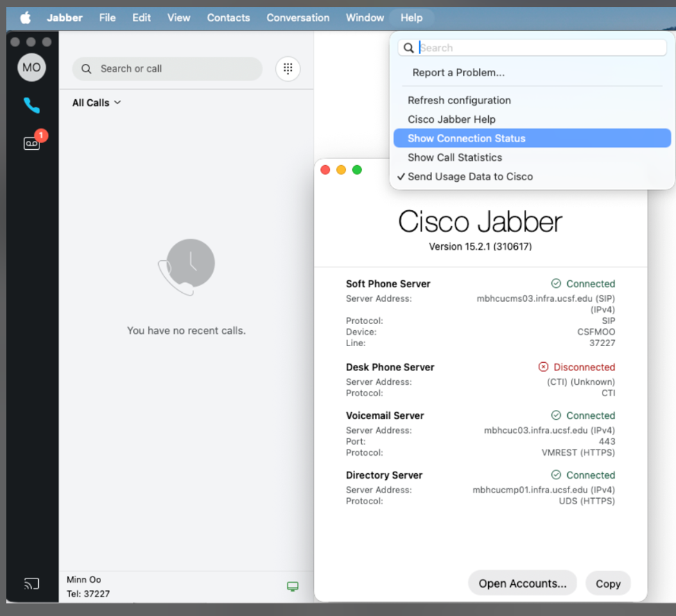Image resolution: width=676 pixels, height=616 pixels.
Task: Focus the Search or call field
Action: click(x=167, y=69)
